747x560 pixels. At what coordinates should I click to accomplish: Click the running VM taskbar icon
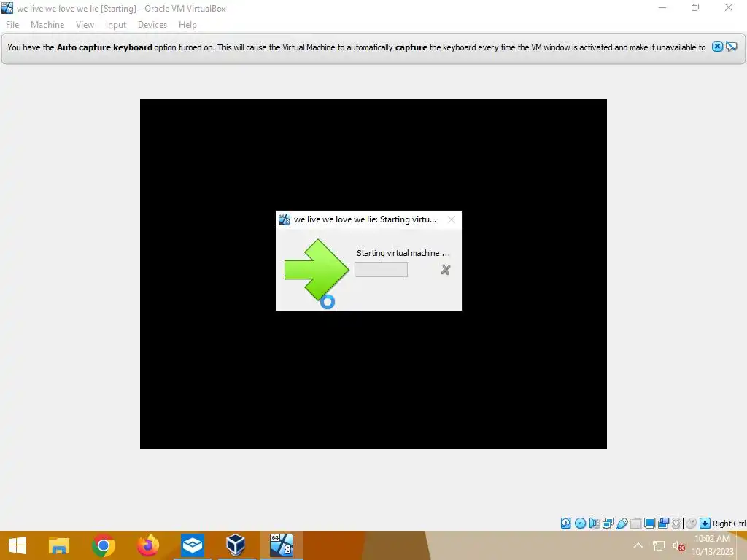(x=281, y=545)
